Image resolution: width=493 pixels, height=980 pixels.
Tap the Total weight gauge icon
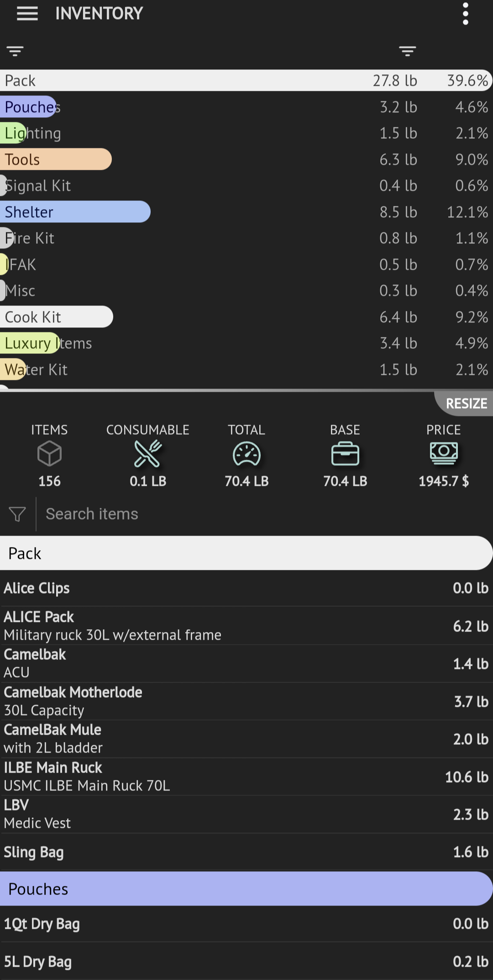click(246, 454)
